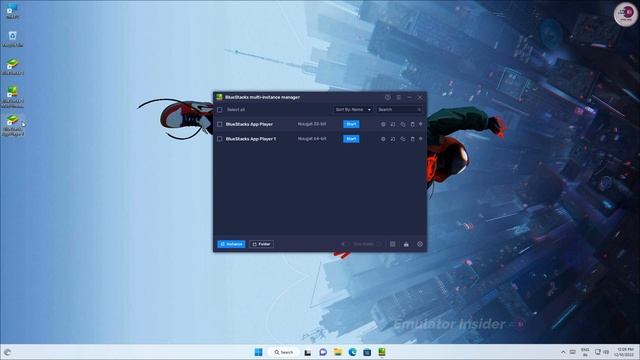This screenshot has height=360, width=640.
Task: Open Chat from the taskbar
Action: coord(323,352)
